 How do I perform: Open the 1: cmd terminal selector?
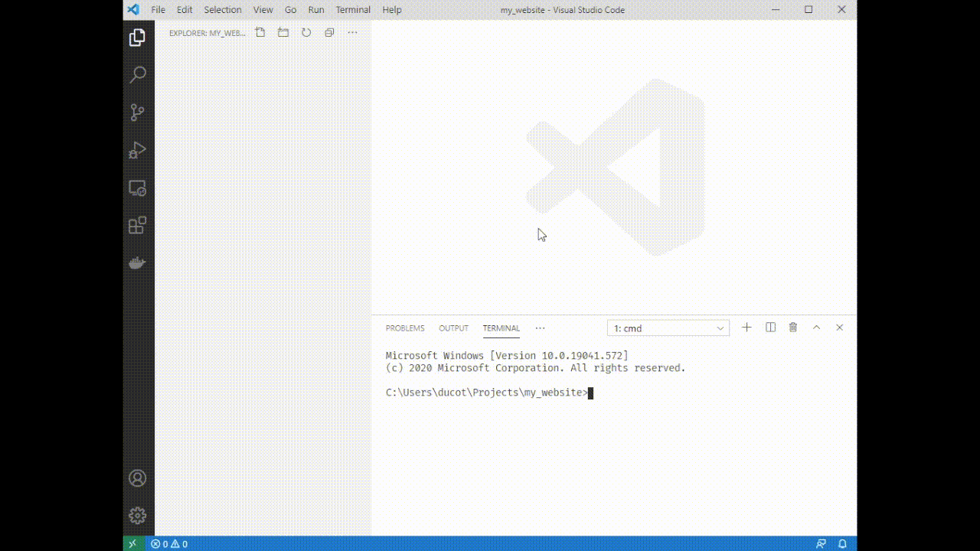667,328
